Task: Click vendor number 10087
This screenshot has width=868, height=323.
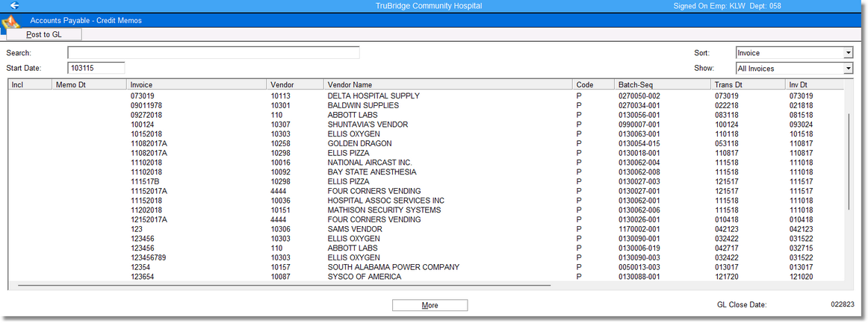Action: (280, 277)
